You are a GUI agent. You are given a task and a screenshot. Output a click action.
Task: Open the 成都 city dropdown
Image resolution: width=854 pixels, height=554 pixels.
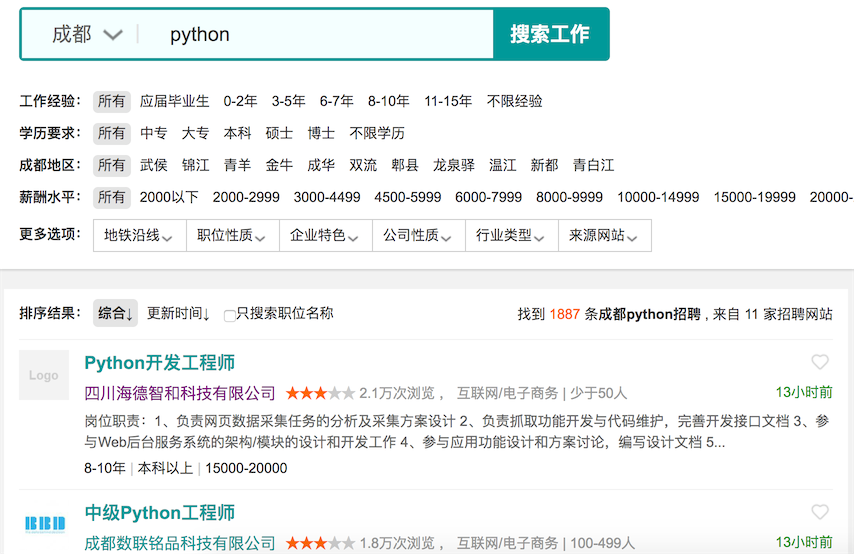(x=87, y=35)
